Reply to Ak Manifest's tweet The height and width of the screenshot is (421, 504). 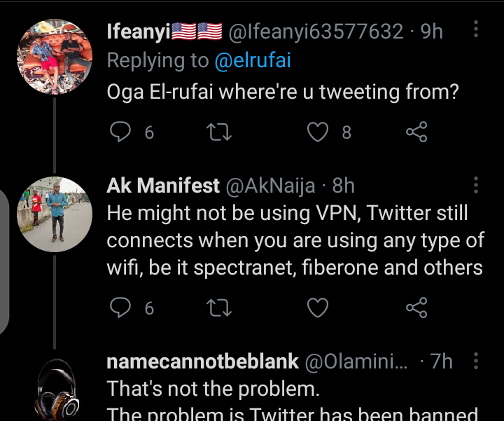(121, 308)
